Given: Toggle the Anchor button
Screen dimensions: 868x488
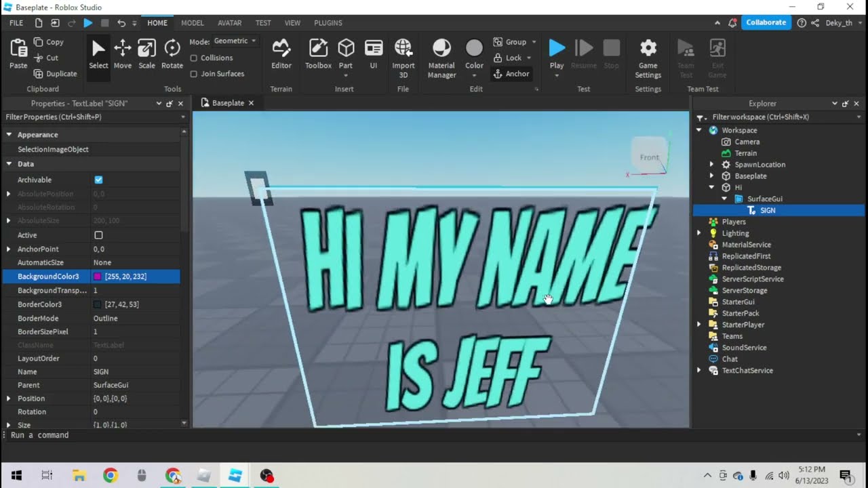Looking at the screenshot, I should 511,74.
